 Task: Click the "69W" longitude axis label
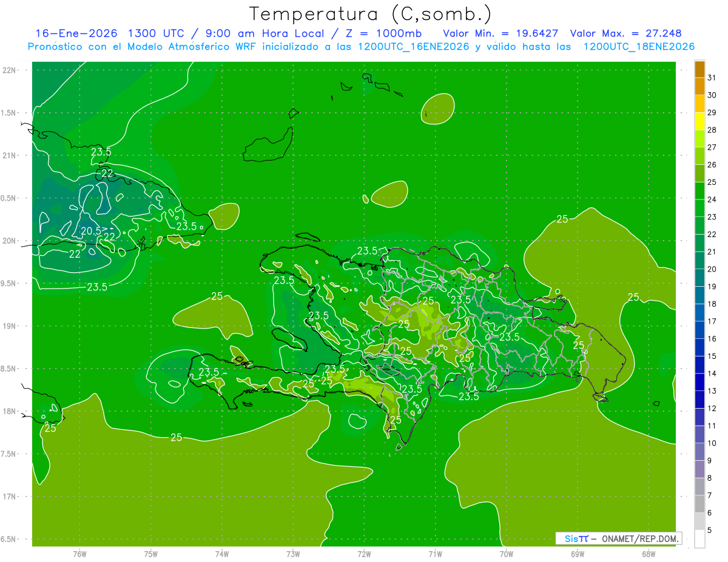tap(578, 554)
